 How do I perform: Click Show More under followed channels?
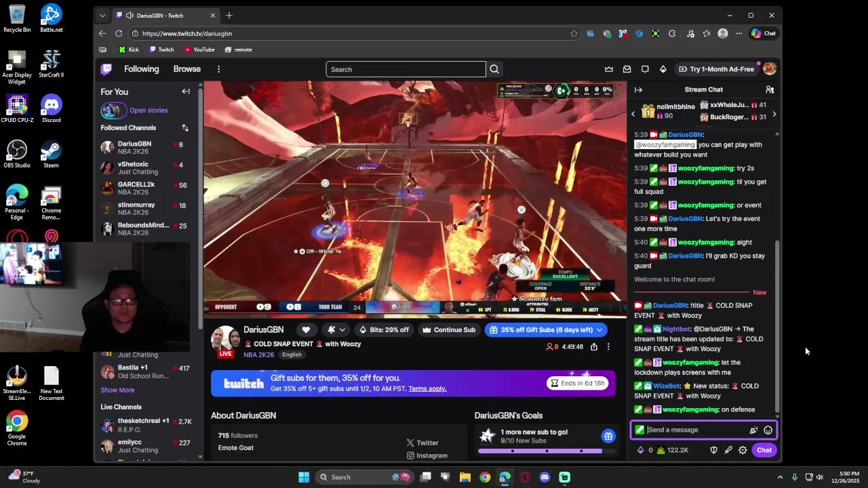pyautogui.click(x=117, y=390)
